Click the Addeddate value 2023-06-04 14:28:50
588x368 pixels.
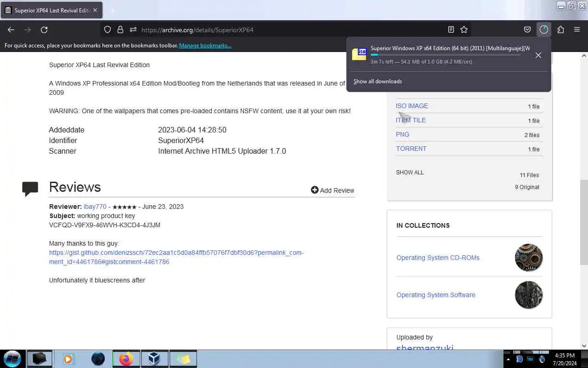tap(192, 130)
